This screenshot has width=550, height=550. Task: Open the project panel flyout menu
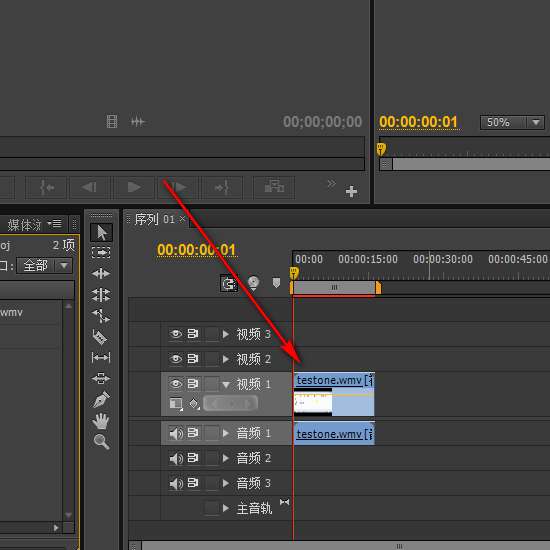point(55,223)
